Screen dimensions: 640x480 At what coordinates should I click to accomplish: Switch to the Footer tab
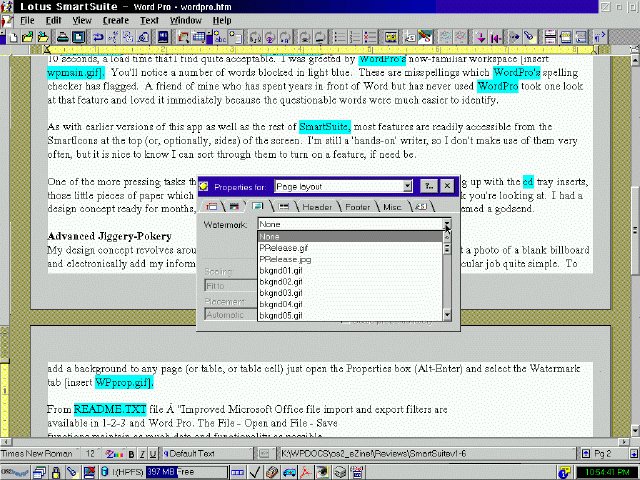click(x=357, y=207)
